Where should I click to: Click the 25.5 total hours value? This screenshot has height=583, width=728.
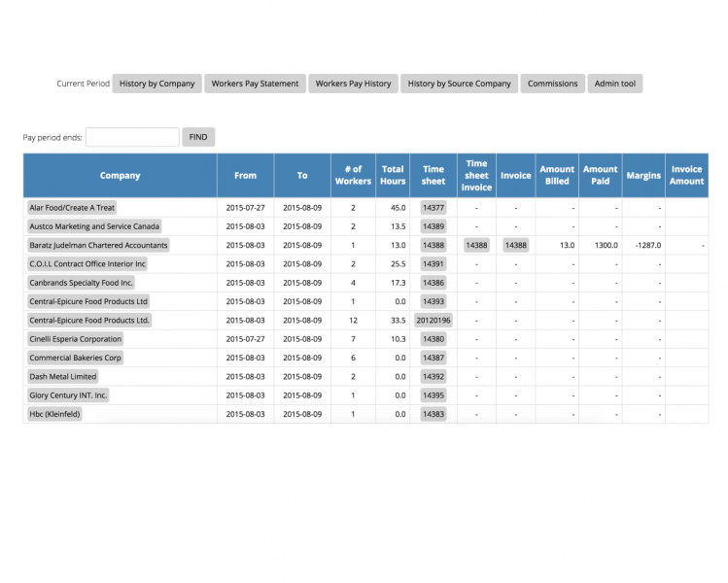point(399,264)
